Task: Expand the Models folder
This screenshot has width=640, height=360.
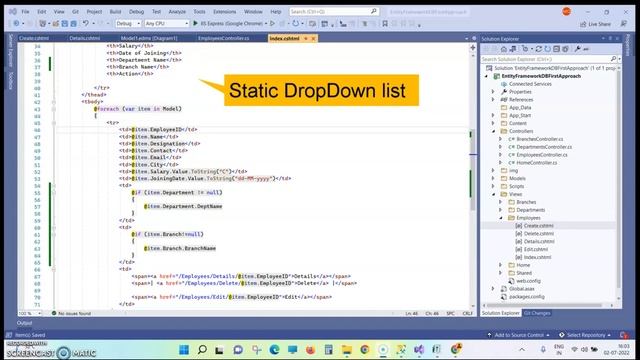Action: tap(493, 178)
